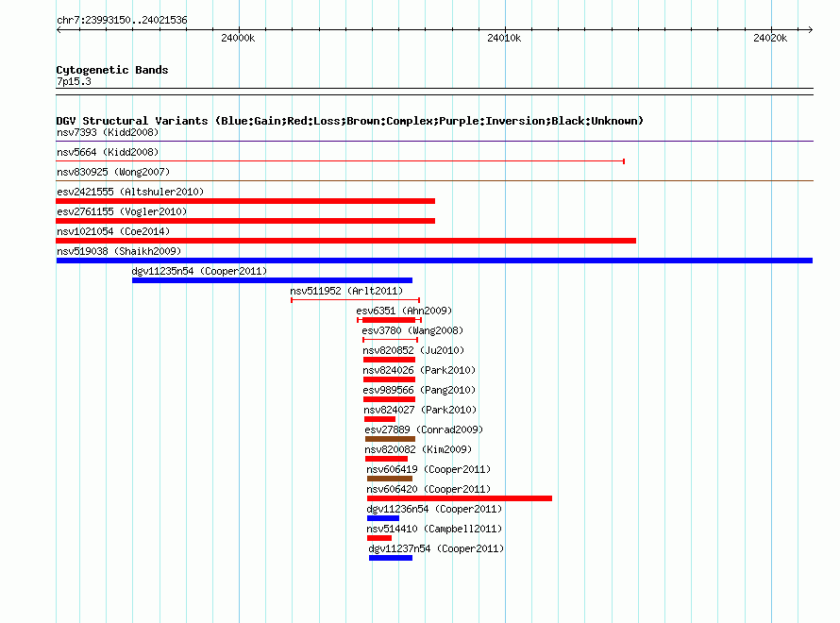Click the right arrow of the ruler

(x=810, y=30)
